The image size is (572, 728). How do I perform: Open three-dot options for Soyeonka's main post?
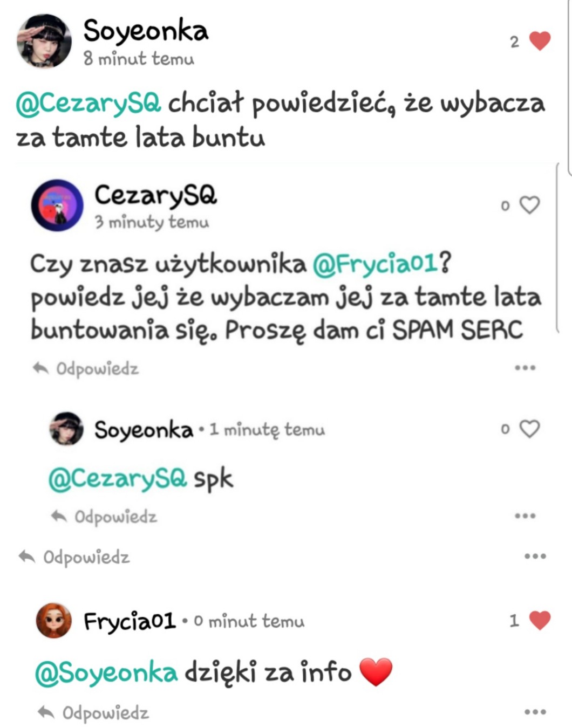(535, 556)
